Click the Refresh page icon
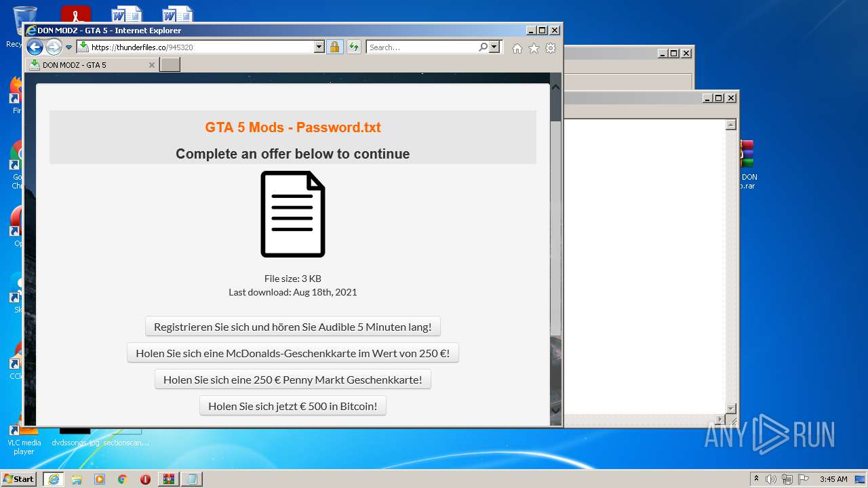 [353, 47]
